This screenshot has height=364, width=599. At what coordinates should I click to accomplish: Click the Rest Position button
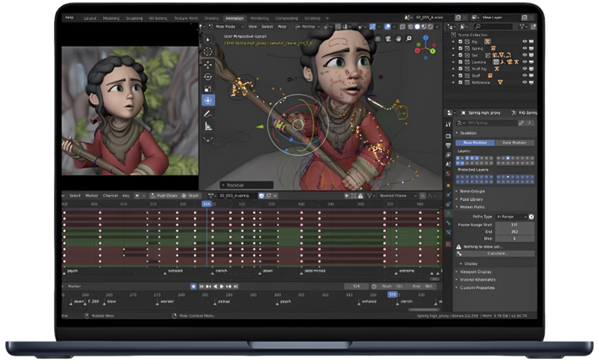click(514, 142)
